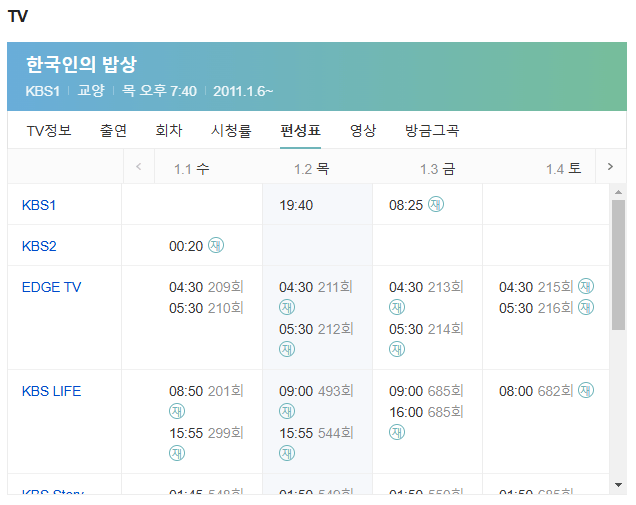Click rerun badge beside KBS LIFE 682회
The width and height of the screenshot is (636, 505).
coord(586,390)
